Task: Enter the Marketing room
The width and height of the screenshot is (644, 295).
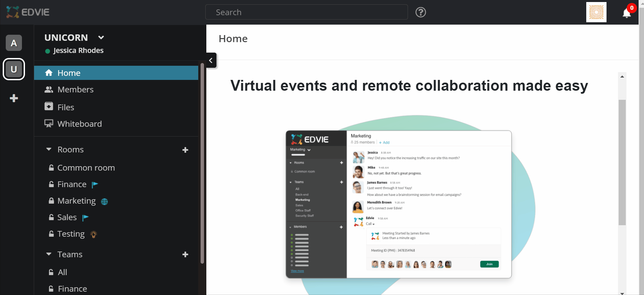Action: click(x=76, y=201)
